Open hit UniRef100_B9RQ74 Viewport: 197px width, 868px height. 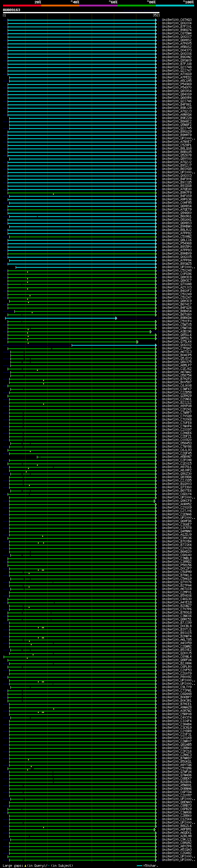click(177, 30)
